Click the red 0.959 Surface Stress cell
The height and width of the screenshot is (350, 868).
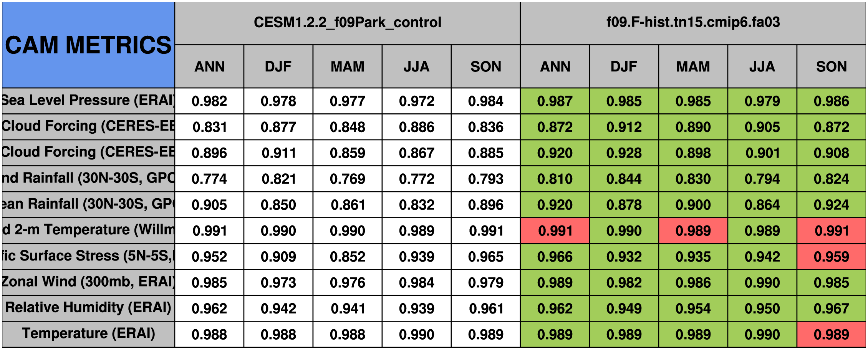[831, 257]
